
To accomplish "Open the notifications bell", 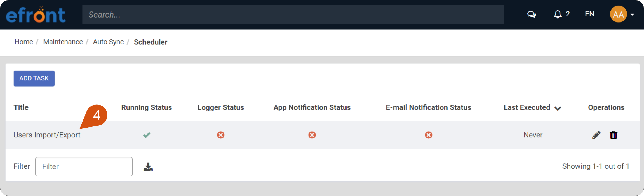I will tap(558, 14).
